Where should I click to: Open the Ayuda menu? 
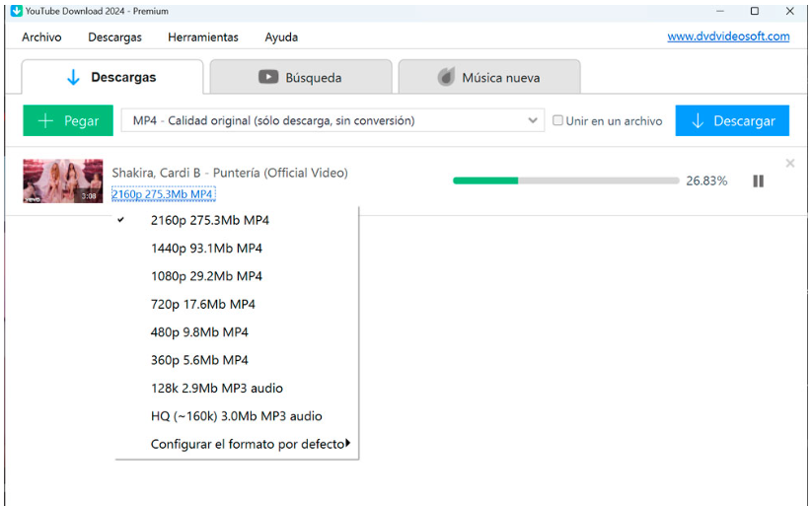click(281, 37)
